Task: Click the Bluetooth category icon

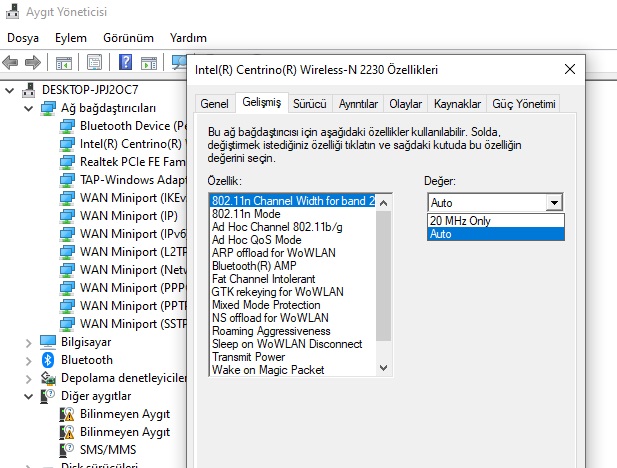Action: pyautogui.click(x=48, y=360)
